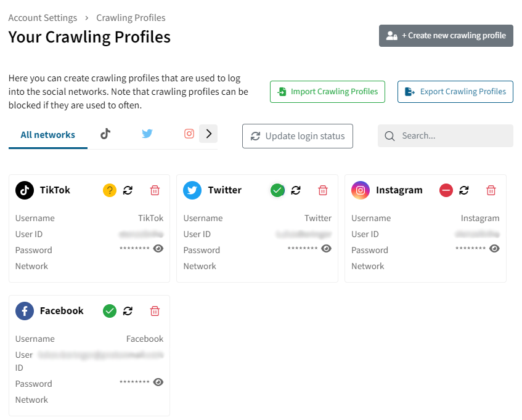Show the Facebook profile password

click(x=158, y=382)
